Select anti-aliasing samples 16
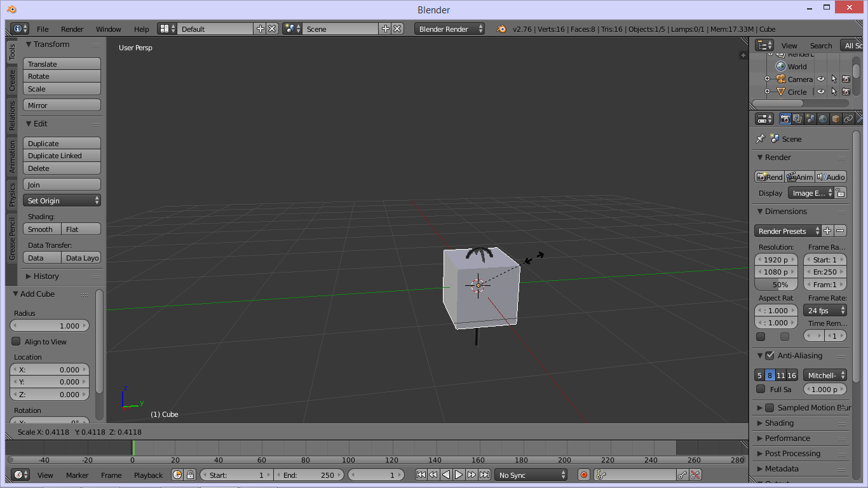868x488 pixels. pyautogui.click(x=792, y=375)
